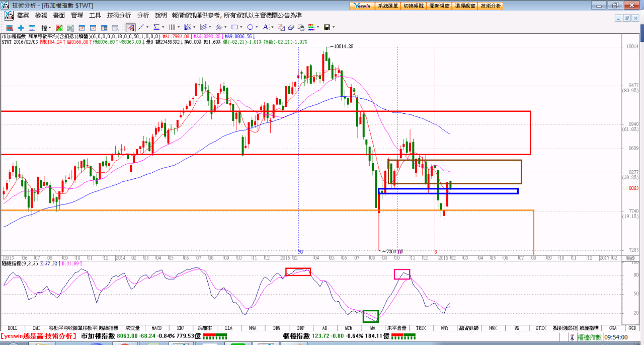Click the multicolor palette grid icon

(x=312, y=27)
